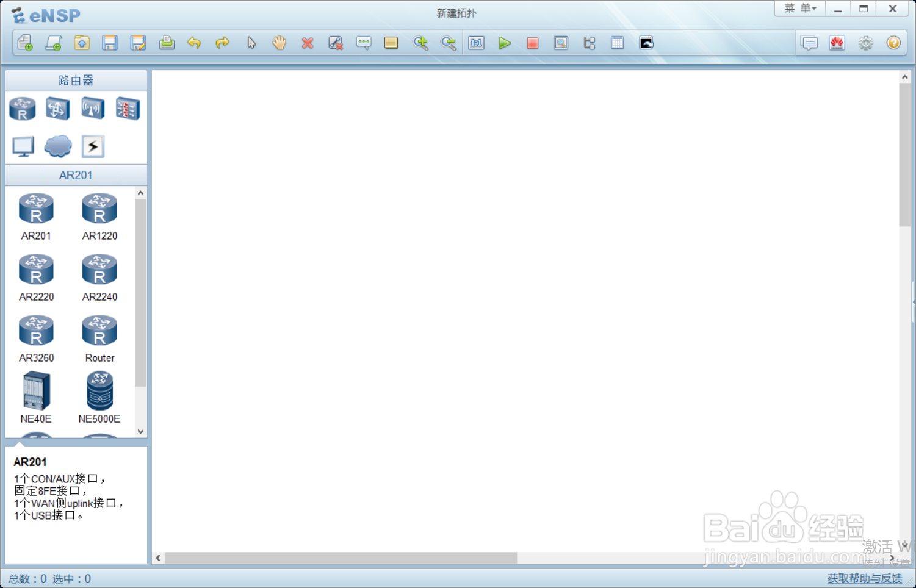Click the canvas vertical scrollbar up arrow
The width and height of the screenshot is (916, 588).
click(x=905, y=77)
